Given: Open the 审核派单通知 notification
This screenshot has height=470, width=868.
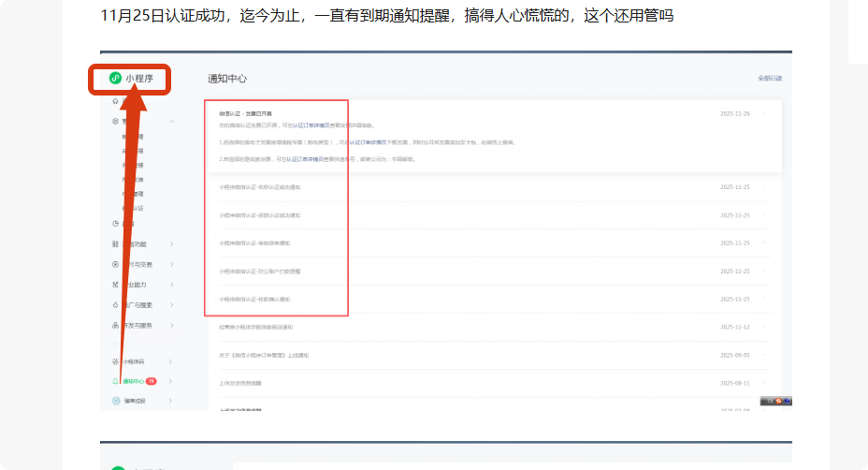Looking at the screenshot, I should [x=254, y=243].
